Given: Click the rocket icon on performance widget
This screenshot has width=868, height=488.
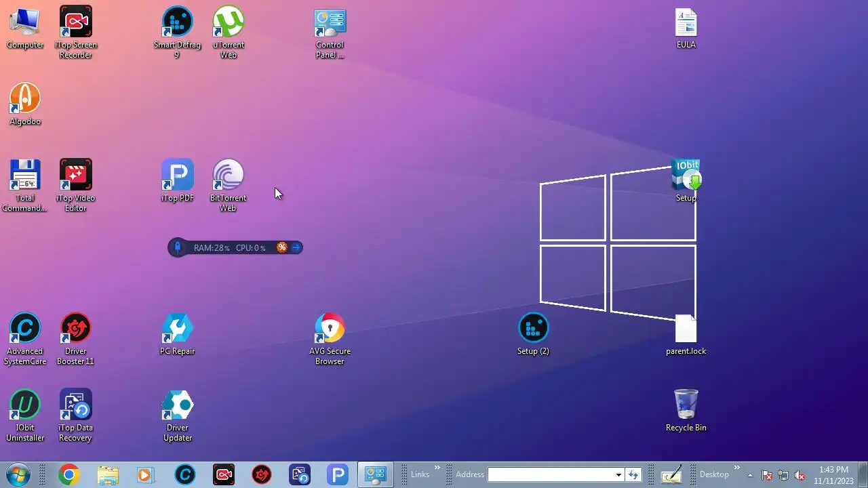Looking at the screenshot, I should pyautogui.click(x=178, y=247).
